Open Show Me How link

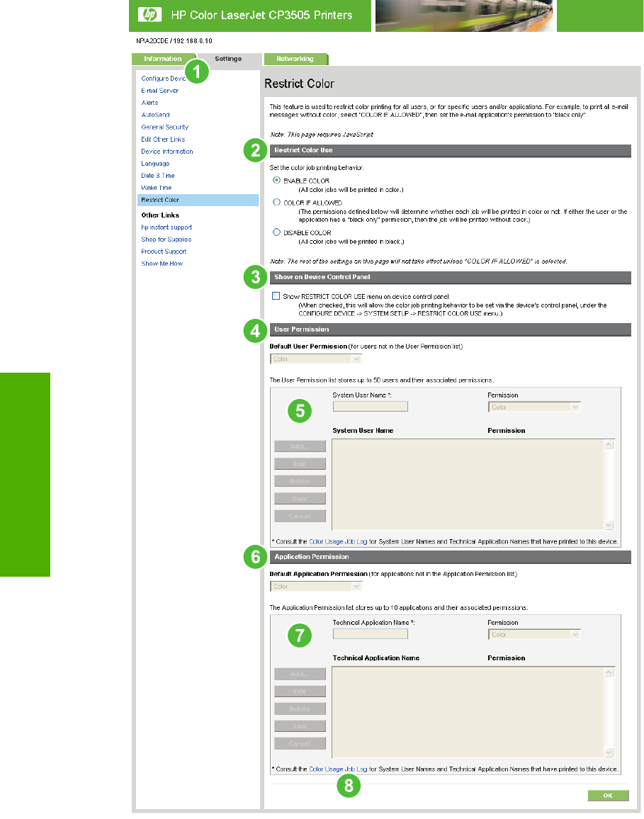[162, 264]
